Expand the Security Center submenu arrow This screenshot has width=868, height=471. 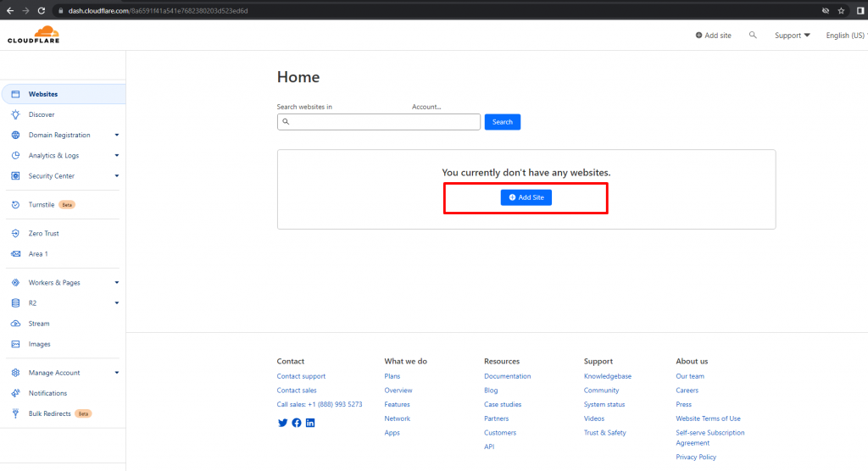tap(117, 176)
